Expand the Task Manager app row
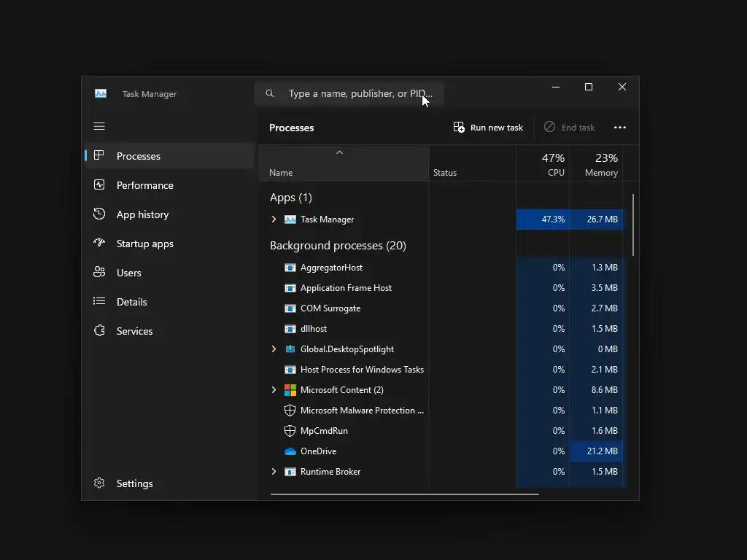The image size is (747, 560). click(274, 219)
